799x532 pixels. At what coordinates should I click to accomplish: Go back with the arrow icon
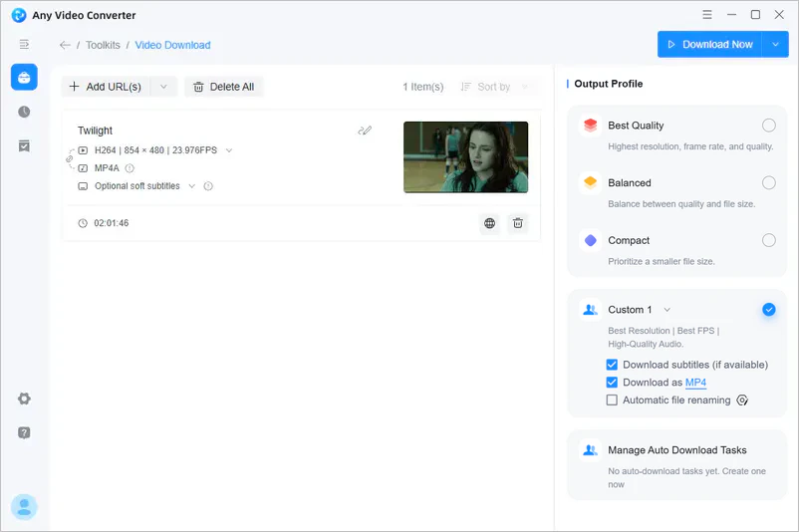(65, 45)
